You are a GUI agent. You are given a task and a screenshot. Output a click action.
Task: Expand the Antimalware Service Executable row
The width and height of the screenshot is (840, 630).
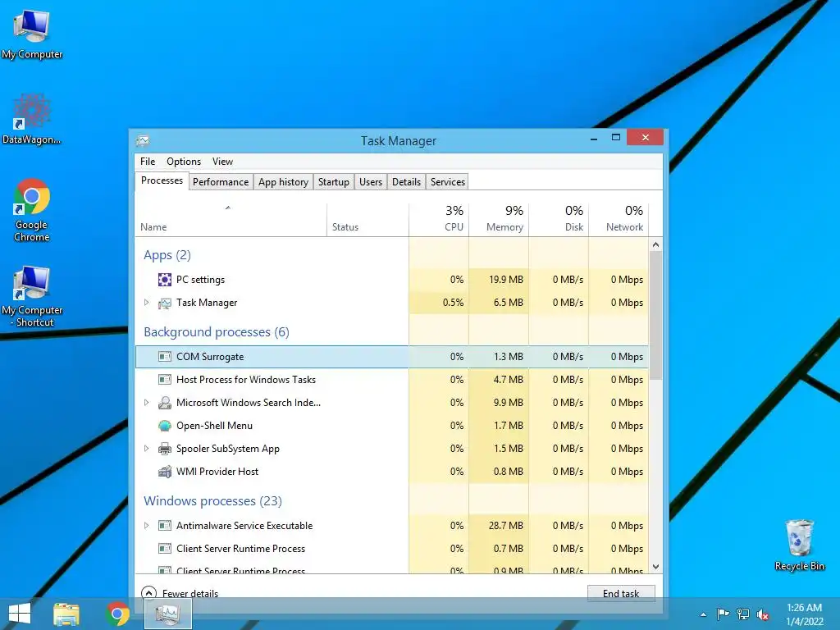(146, 526)
